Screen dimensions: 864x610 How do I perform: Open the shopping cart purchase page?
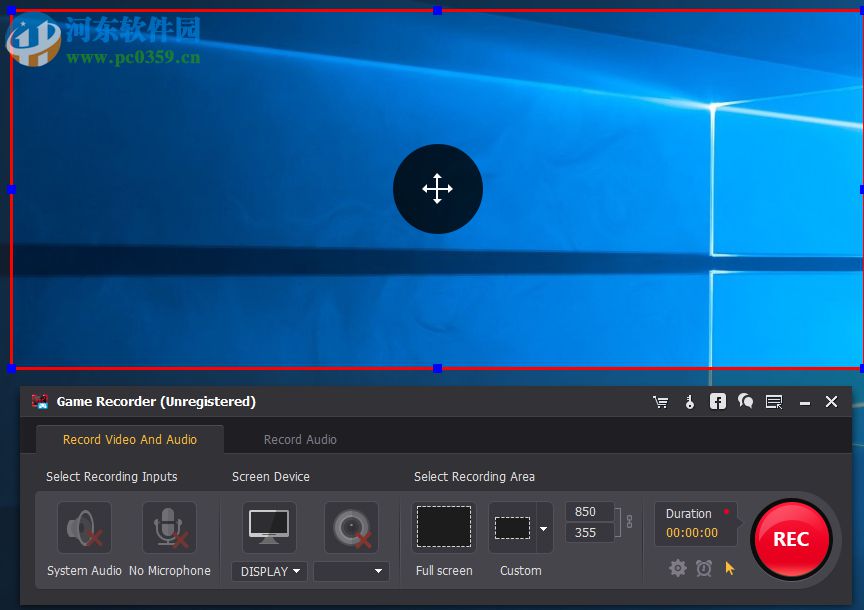tap(660, 402)
